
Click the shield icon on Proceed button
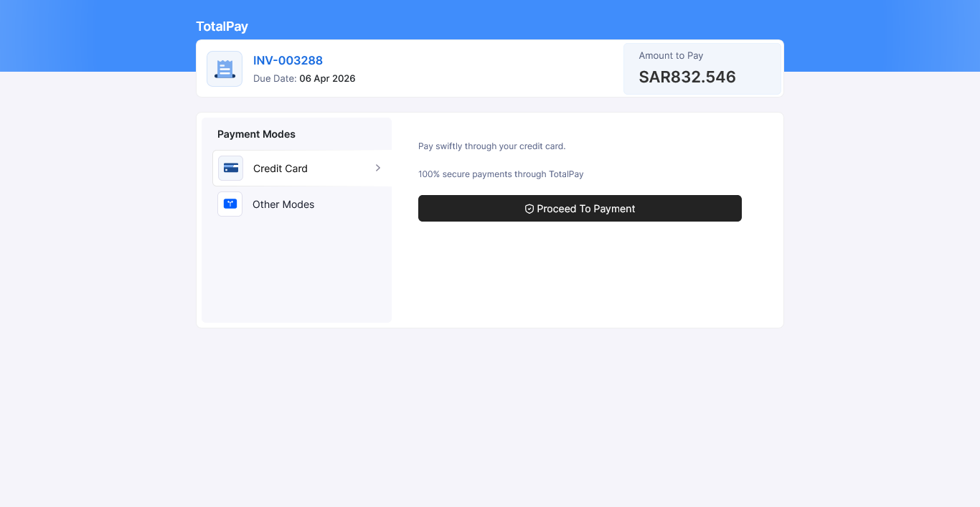tap(529, 209)
